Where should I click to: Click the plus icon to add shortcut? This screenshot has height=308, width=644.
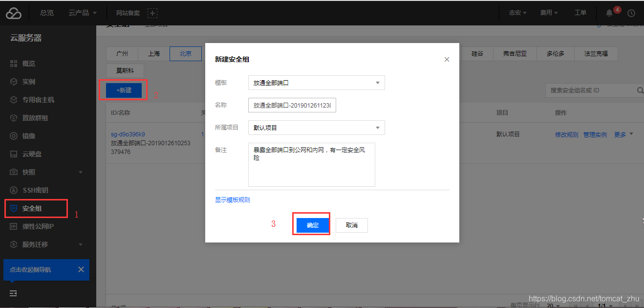click(x=152, y=13)
